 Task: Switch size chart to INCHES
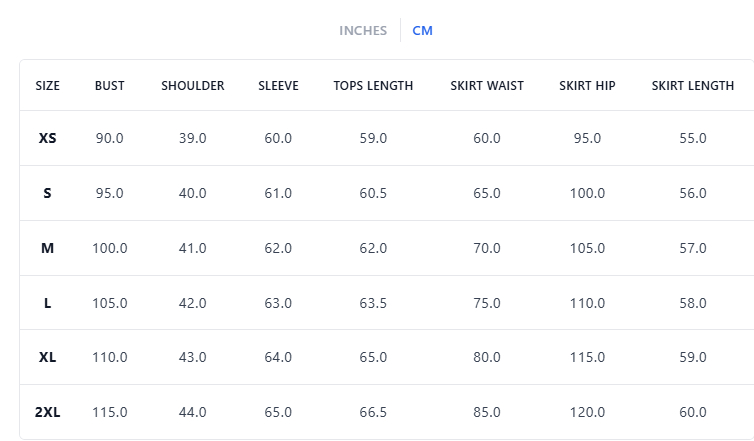pos(362,31)
